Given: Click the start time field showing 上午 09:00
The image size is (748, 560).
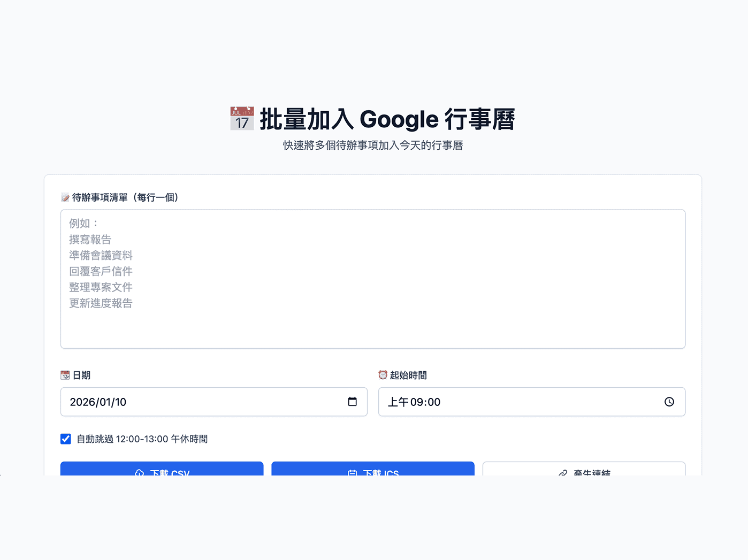Looking at the screenshot, I should [x=532, y=402].
